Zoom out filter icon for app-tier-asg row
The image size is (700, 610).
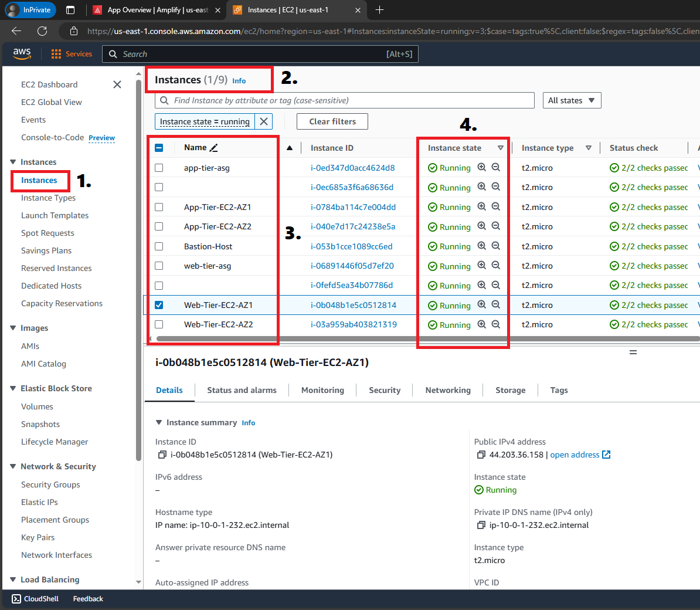(x=496, y=168)
